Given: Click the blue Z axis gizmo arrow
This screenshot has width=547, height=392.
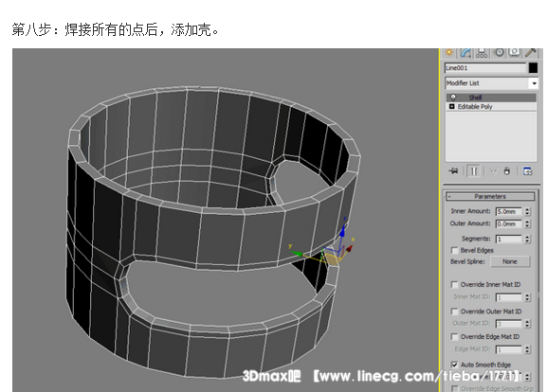Looking at the screenshot, I should [343, 231].
